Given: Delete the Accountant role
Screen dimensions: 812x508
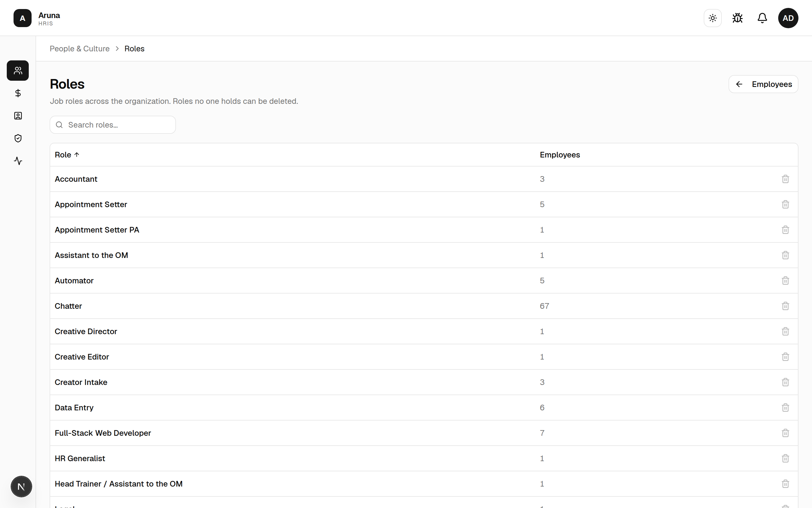Looking at the screenshot, I should click(785, 179).
